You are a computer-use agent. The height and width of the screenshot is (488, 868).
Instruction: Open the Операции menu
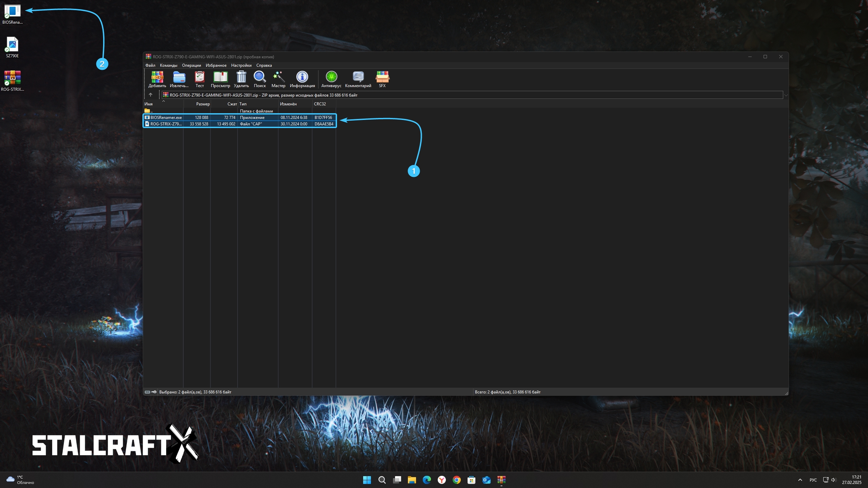pyautogui.click(x=192, y=65)
